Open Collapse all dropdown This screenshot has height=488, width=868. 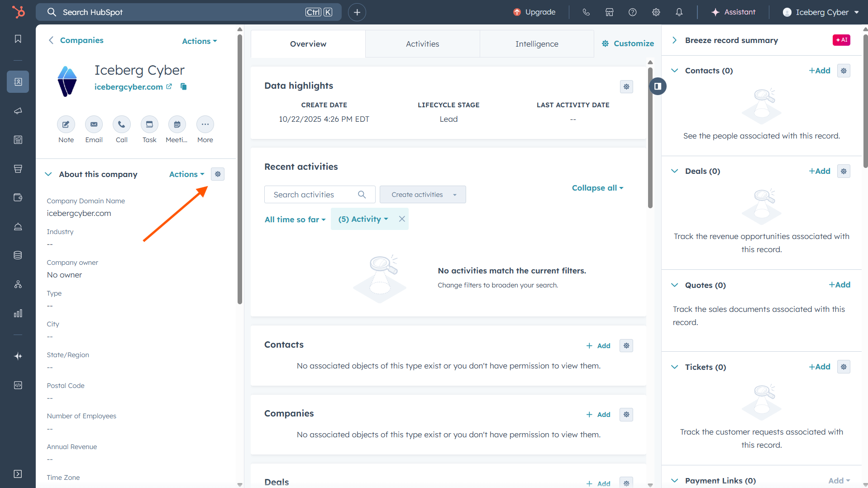pos(597,188)
